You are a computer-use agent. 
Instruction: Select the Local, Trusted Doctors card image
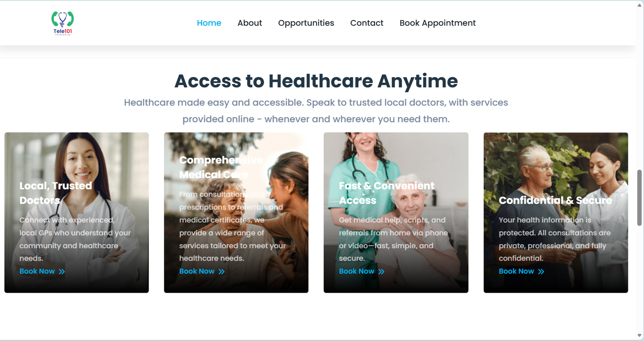[76, 212]
